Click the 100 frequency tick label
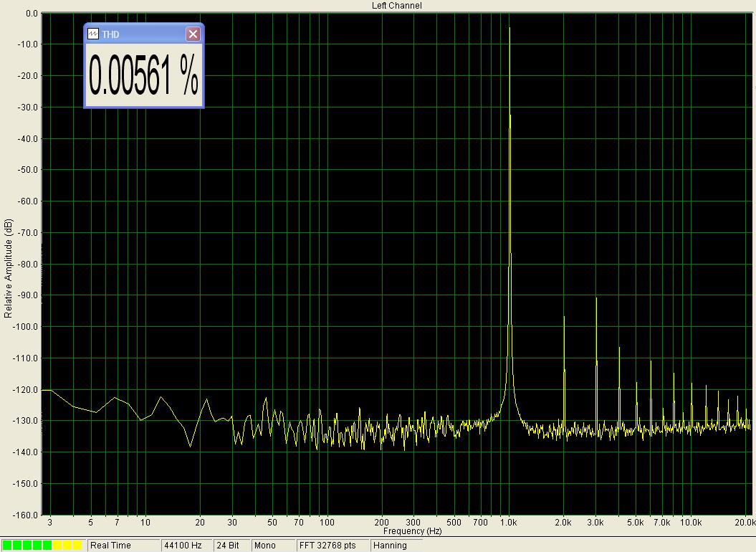The height and width of the screenshot is (552, 756). click(x=327, y=522)
